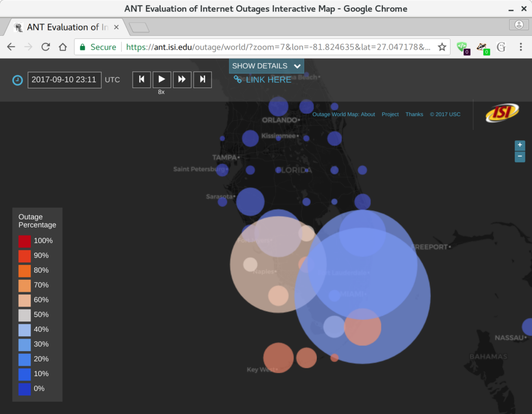Click the browser forward arrow
The width and height of the screenshot is (532, 414).
point(29,47)
